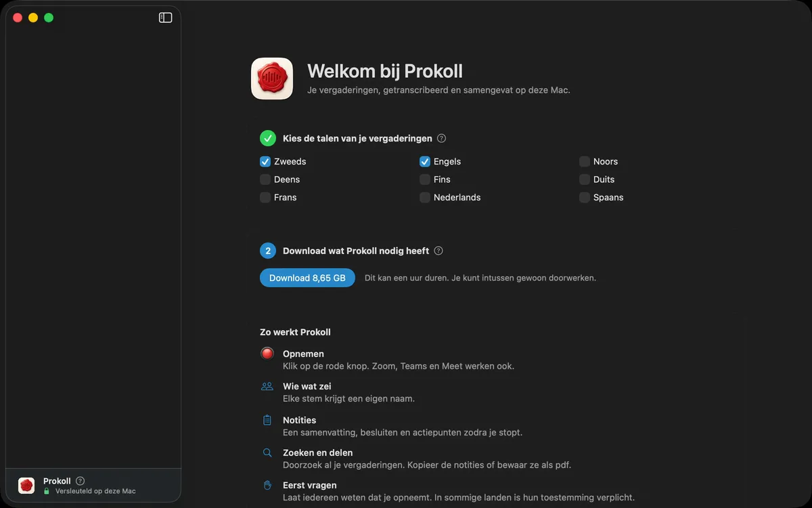Enable the Spaans language checkbox
Viewport: 812px width, 508px height.
click(x=585, y=198)
